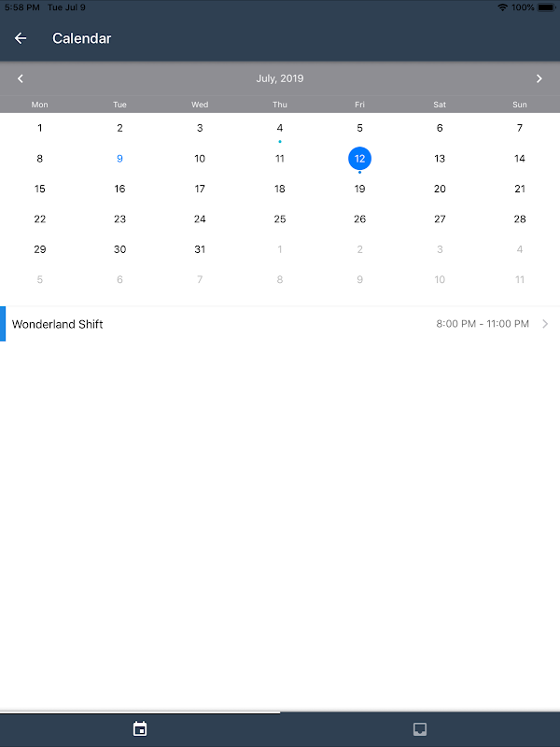Image resolution: width=560 pixels, height=747 pixels.
Task: Tap the battery icon in status bar
Action: pos(547,7)
